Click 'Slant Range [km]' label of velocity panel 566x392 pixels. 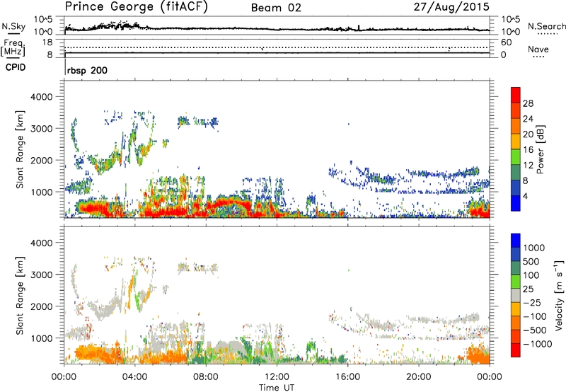[20, 296]
